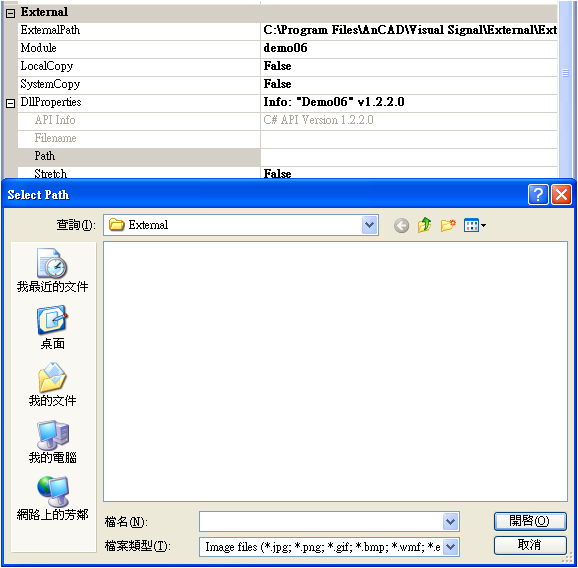Open the view menu icon

coord(475,225)
